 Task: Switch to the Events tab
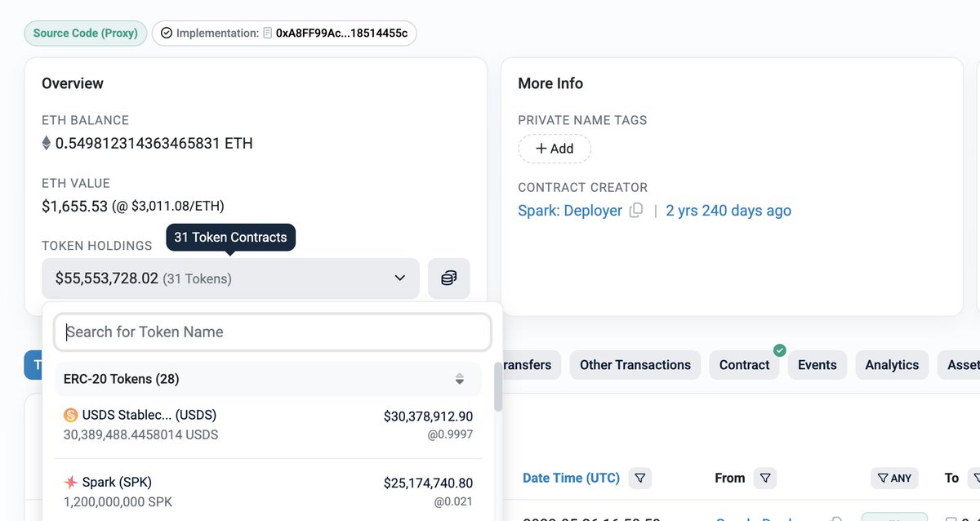point(817,365)
